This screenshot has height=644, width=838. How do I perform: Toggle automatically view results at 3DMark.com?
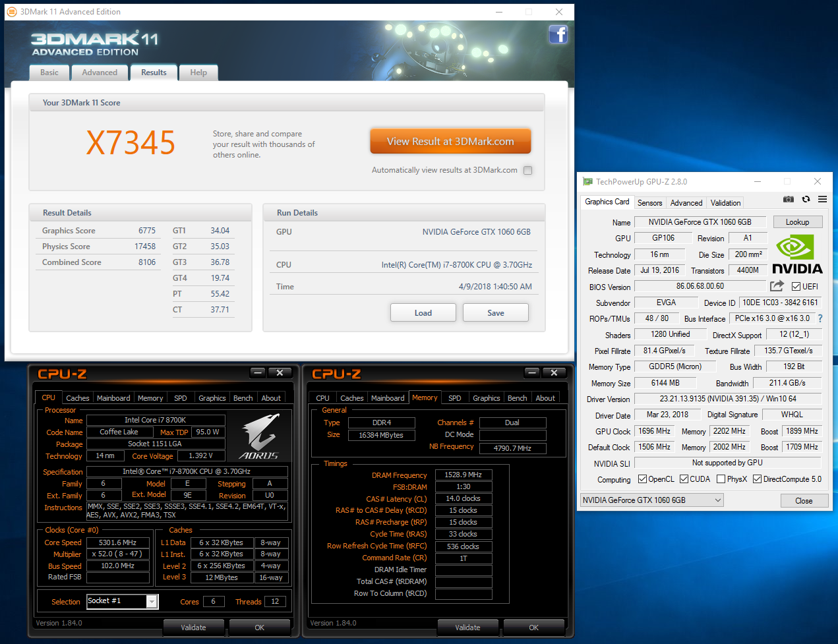527,170
